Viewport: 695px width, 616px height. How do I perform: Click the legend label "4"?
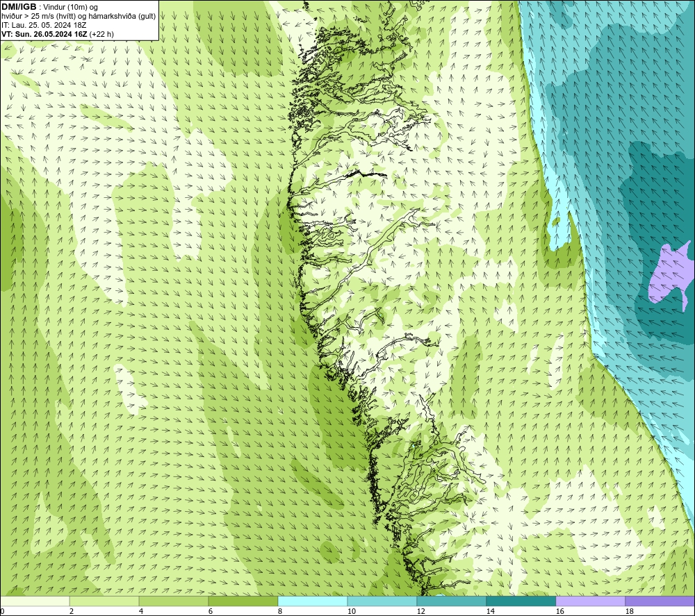[141, 611]
